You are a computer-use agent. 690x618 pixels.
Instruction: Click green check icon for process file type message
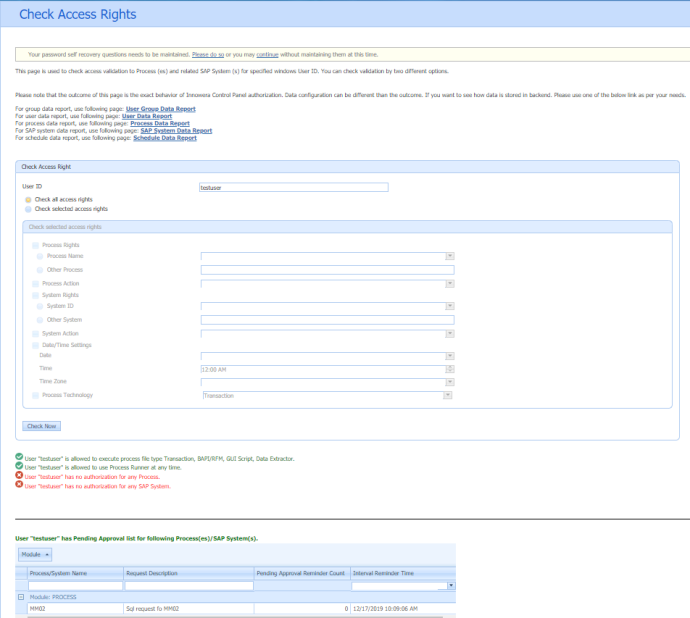[19, 456]
